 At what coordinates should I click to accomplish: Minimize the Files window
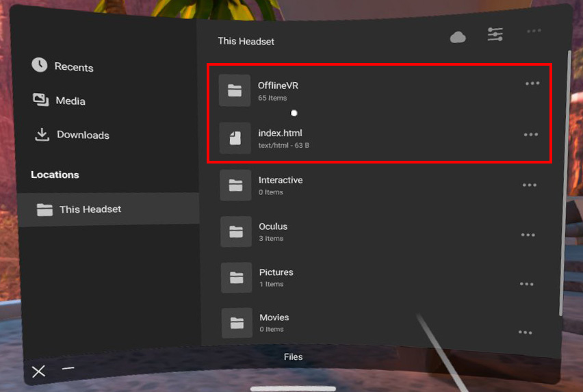point(68,368)
